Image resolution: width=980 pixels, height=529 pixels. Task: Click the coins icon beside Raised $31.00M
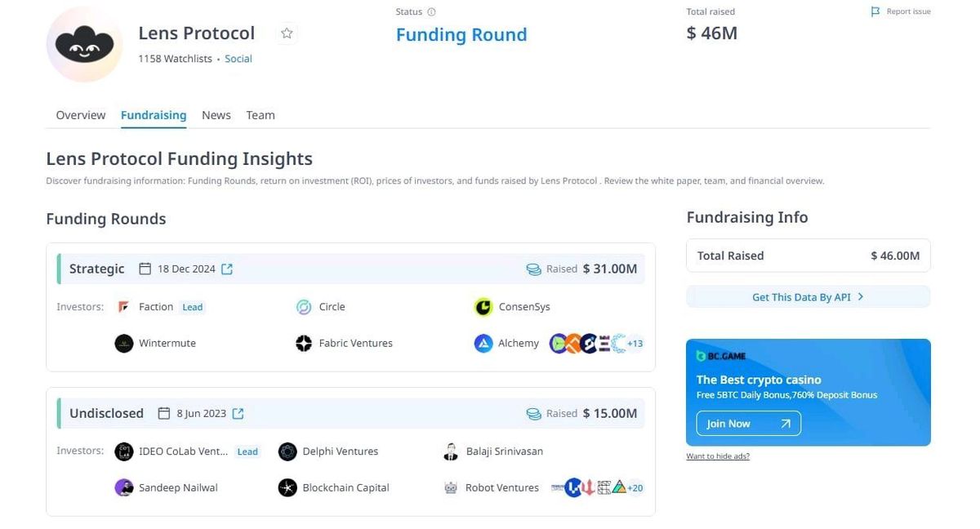pyautogui.click(x=533, y=269)
